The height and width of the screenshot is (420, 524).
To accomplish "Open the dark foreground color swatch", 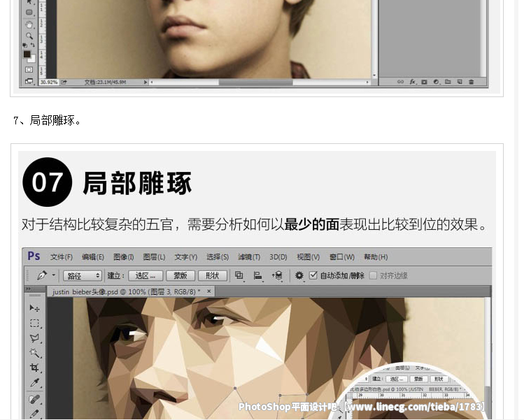I will (27, 54).
